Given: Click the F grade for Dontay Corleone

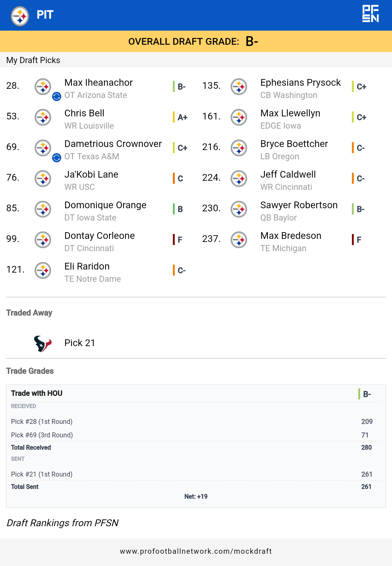Looking at the screenshot, I should (180, 240).
